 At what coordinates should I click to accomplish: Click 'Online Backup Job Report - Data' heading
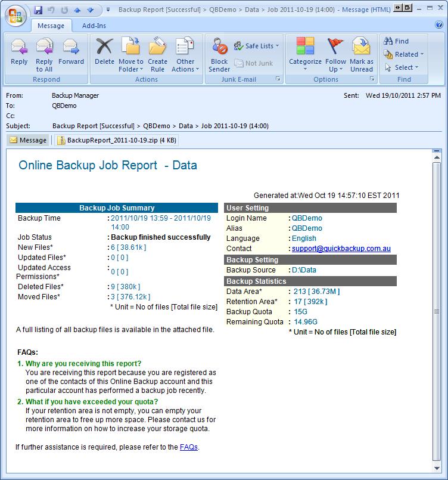pos(108,165)
